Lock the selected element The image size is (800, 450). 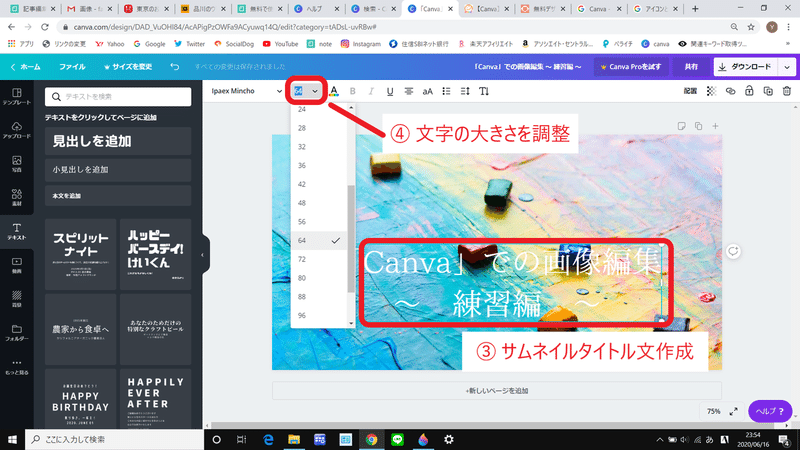tap(749, 91)
